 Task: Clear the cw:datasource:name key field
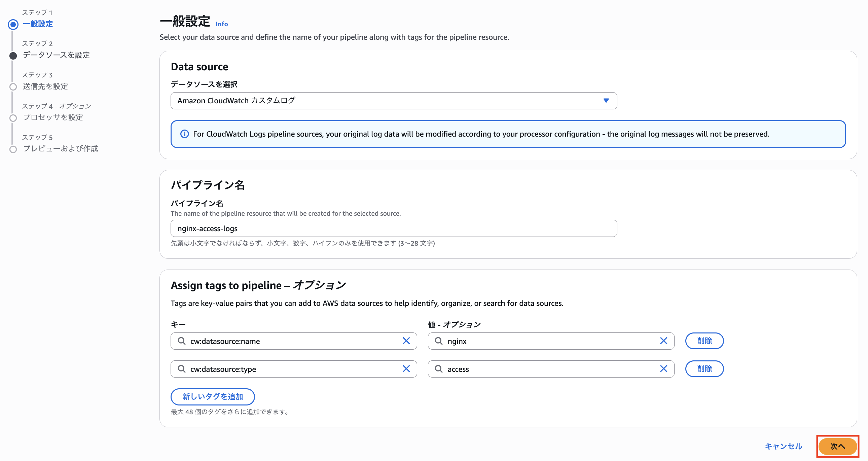tap(406, 341)
